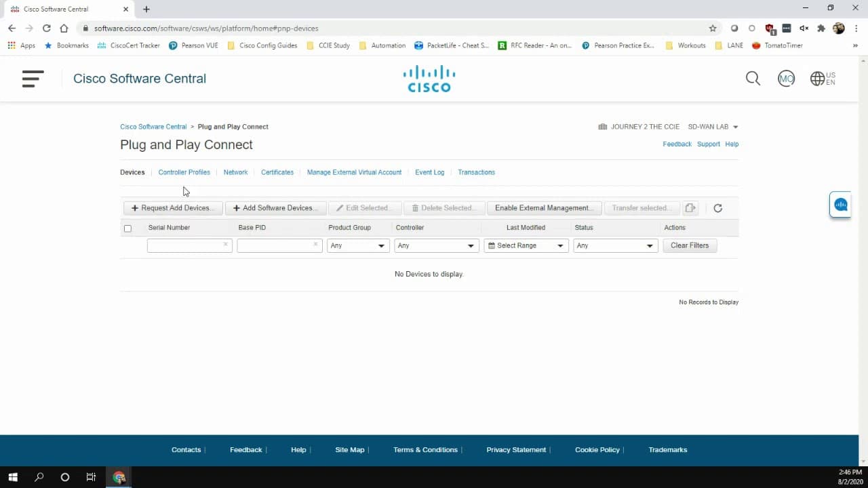The width and height of the screenshot is (868, 488).
Task: Open a new browser tab
Action: coord(146,9)
